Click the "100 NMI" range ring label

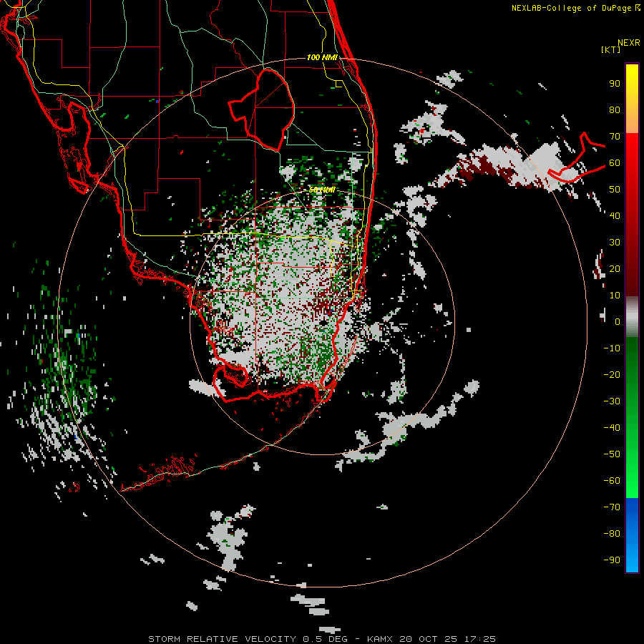(x=322, y=57)
